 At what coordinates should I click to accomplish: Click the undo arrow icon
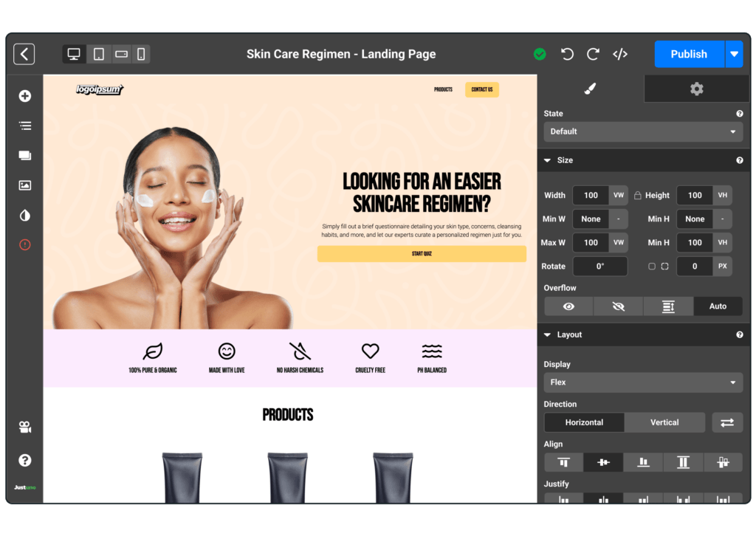coord(567,54)
